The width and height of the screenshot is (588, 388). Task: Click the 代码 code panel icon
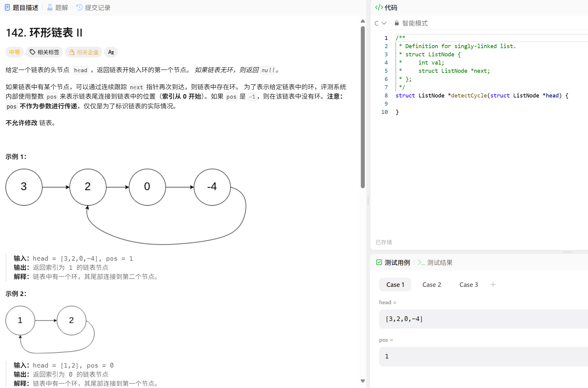point(379,8)
